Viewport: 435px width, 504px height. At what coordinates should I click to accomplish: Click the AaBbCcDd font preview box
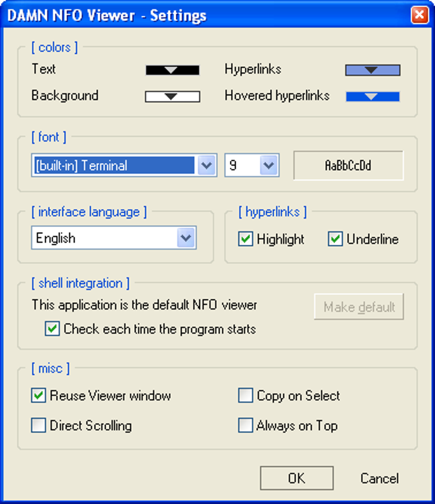(348, 165)
